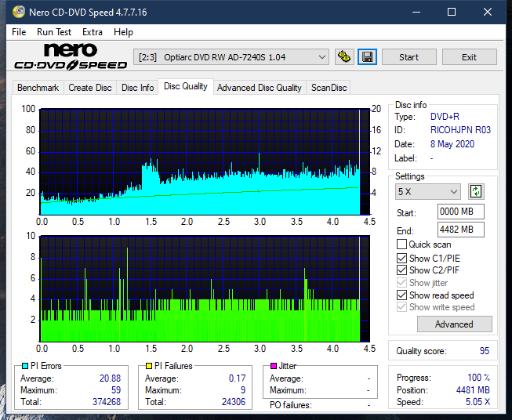Screen dimensions: 512x420
Task: Click the date 8 May 2020
Action: pyautogui.click(x=452, y=144)
